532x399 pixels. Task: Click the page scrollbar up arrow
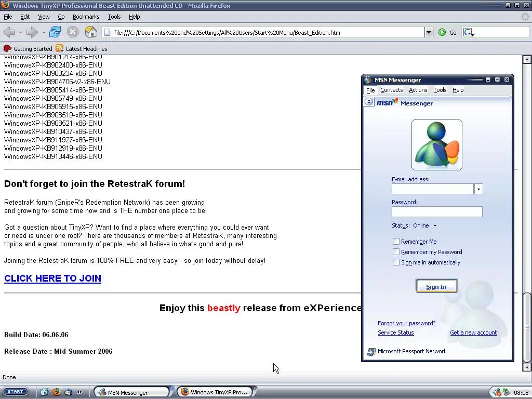527,59
